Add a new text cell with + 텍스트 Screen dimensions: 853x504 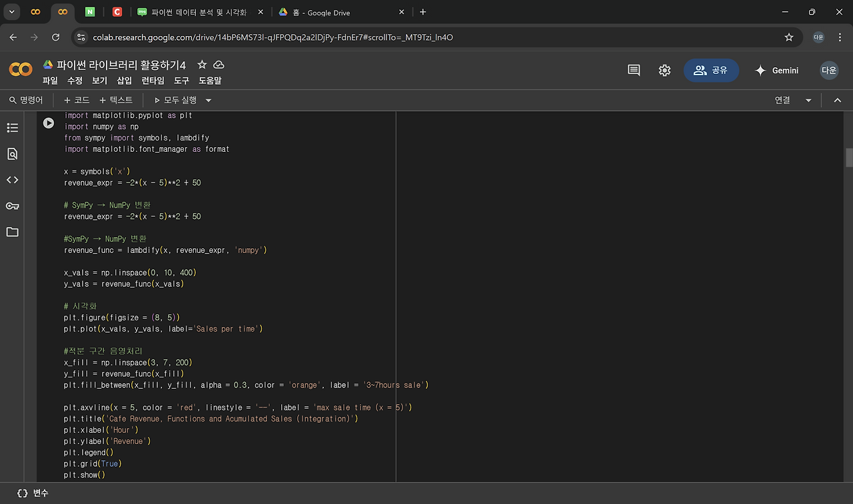(x=116, y=100)
